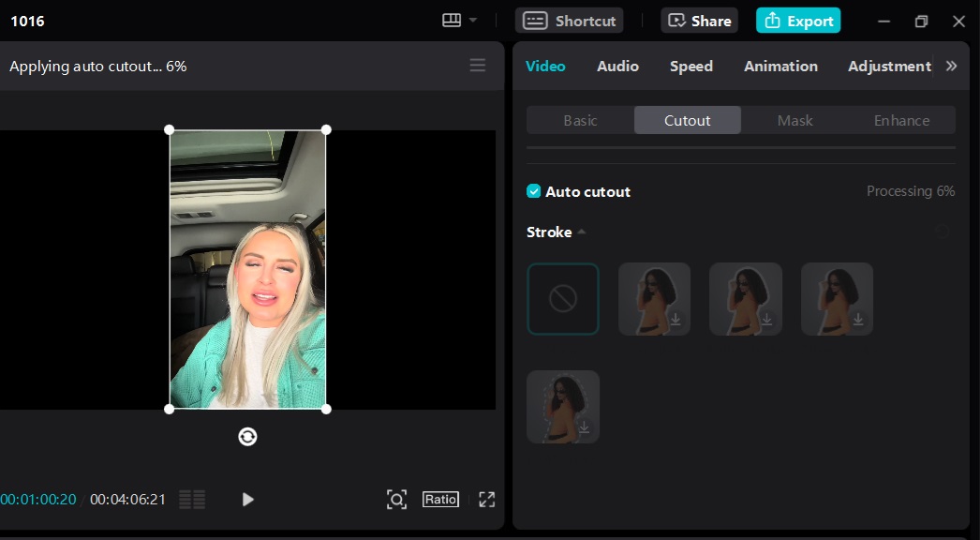Click the project title 1016
The width and height of the screenshot is (980, 540).
(x=27, y=21)
